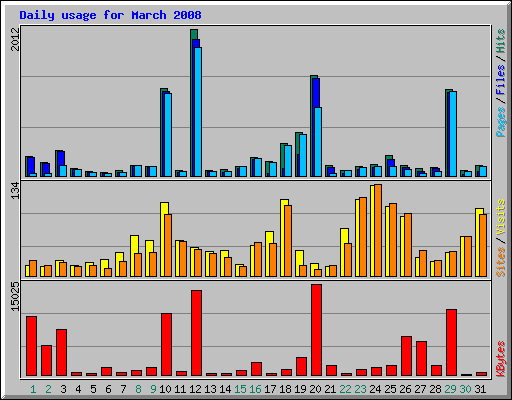Click the orange visits bar for day 24
Viewport: 512px width, 400px height.
(x=378, y=230)
